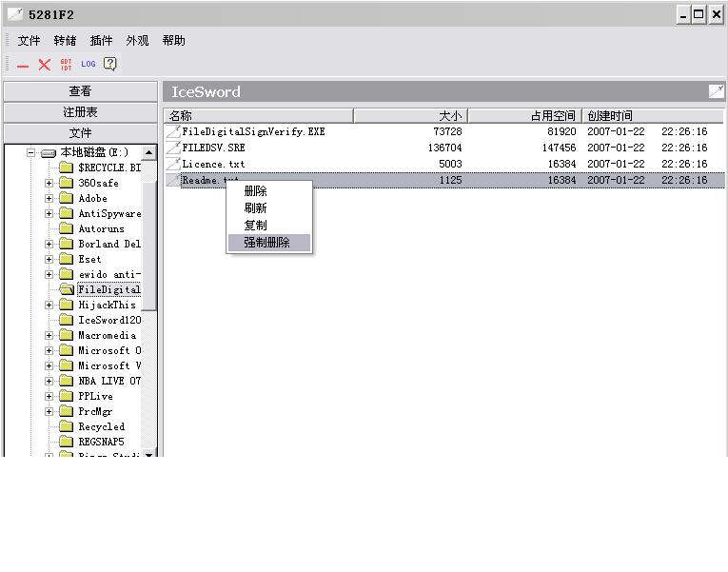
Task: Select the Licence.txt file name
Action: [213, 164]
